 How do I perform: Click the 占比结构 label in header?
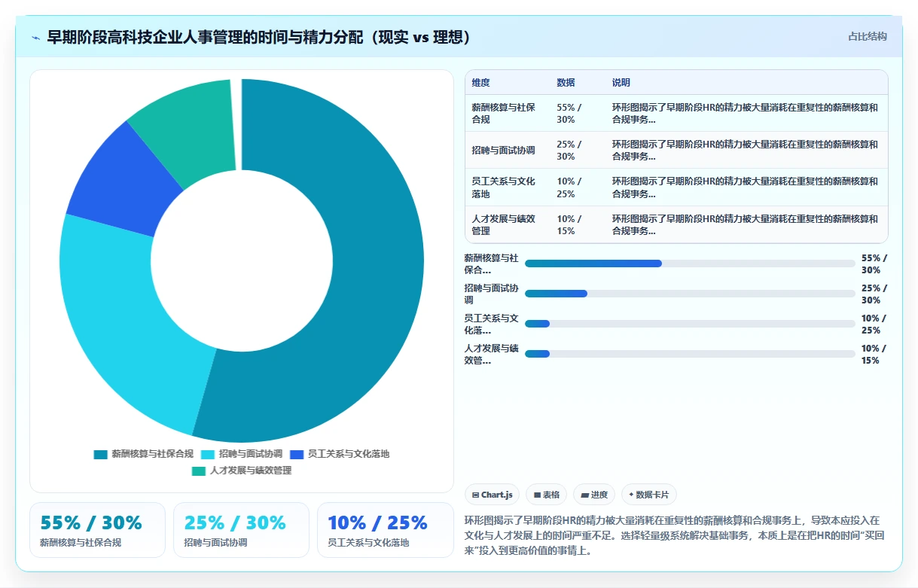click(x=867, y=36)
